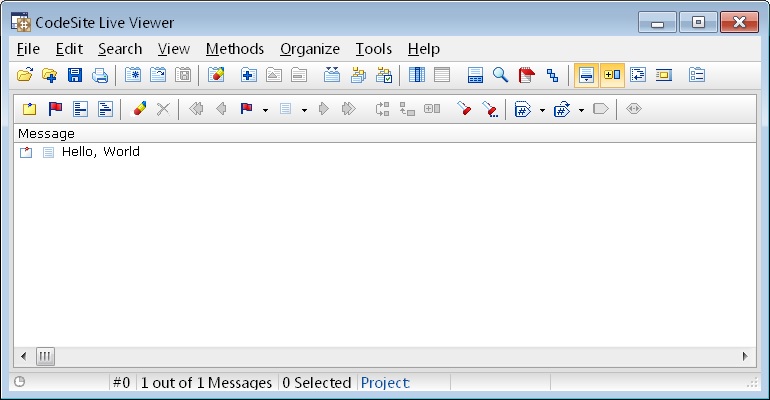Viewport: 770px width, 400px height.
Task: Click the gray double right arrow
Action: pyautogui.click(x=349, y=108)
